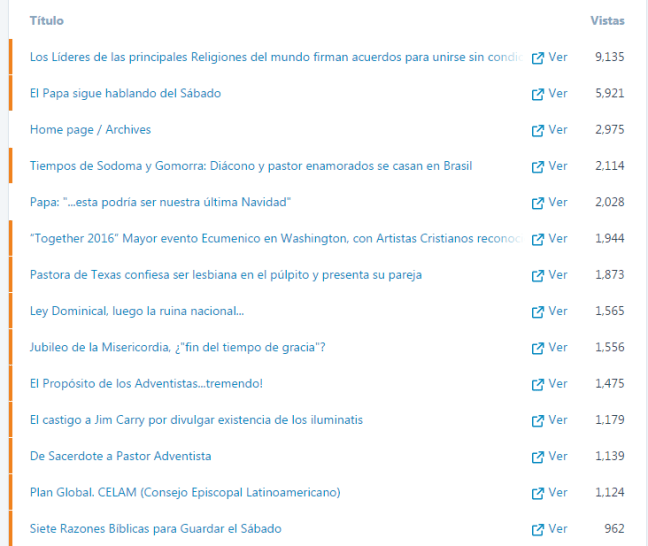The image size is (648, 546).
Task: Open Ver icon for Pastora de Texas post
Action: click(x=538, y=275)
